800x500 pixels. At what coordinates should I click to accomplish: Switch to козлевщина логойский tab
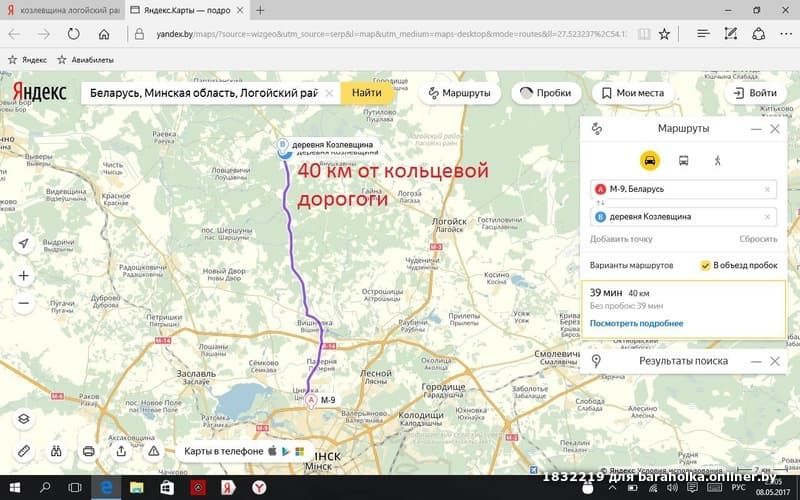pyautogui.click(x=62, y=10)
